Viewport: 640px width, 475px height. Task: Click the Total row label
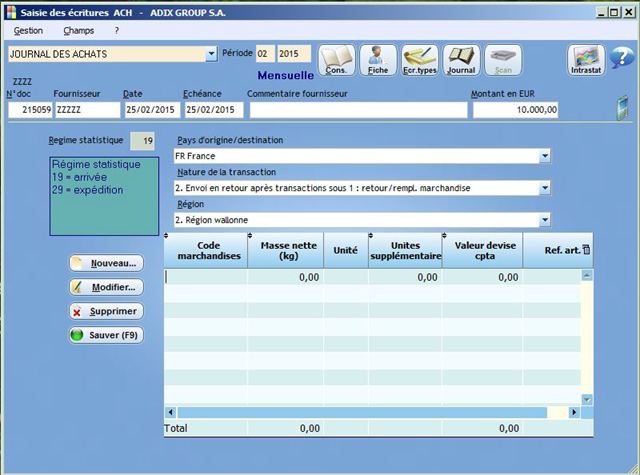pyautogui.click(x=176, y=428)
